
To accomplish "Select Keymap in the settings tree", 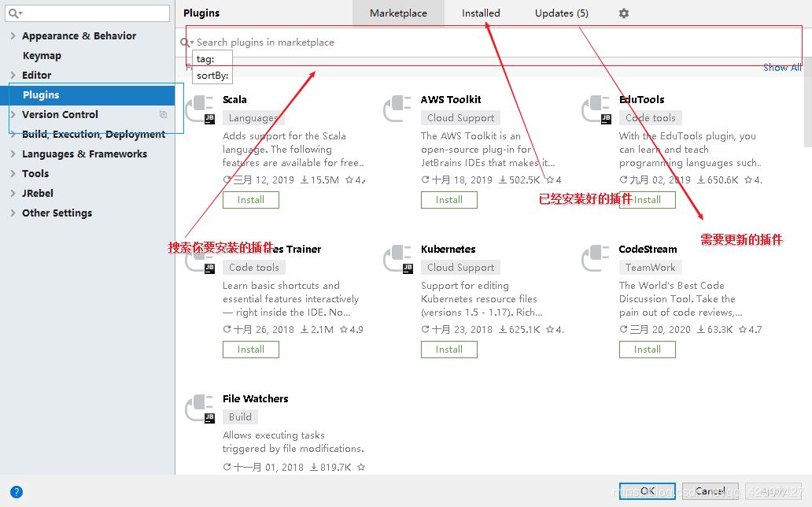I will (42, 55).
